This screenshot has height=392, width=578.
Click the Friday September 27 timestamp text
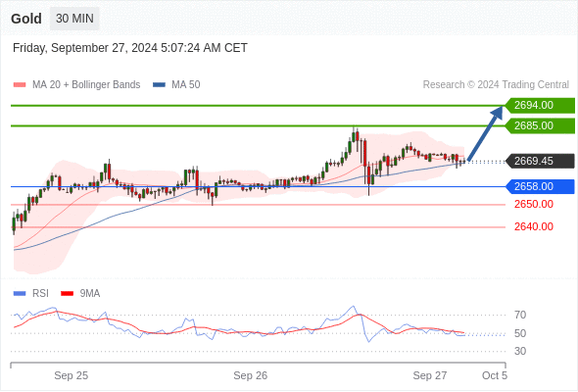[130, 48]
